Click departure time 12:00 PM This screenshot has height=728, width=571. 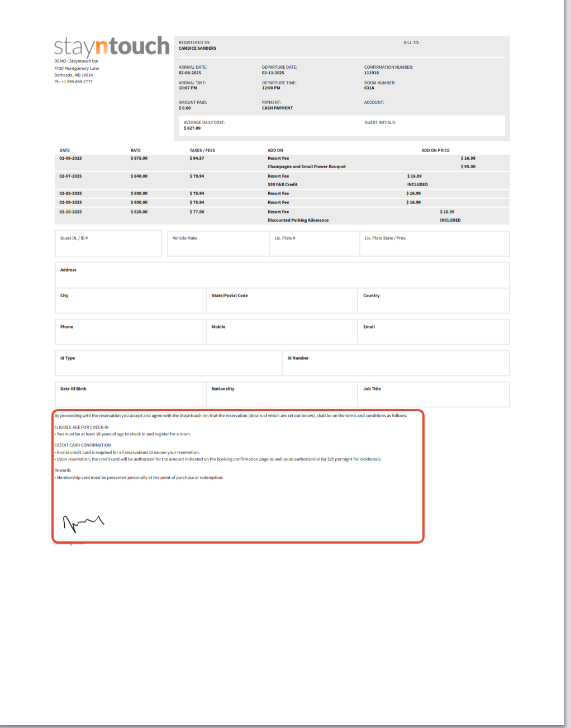click(x=271, y=88)
